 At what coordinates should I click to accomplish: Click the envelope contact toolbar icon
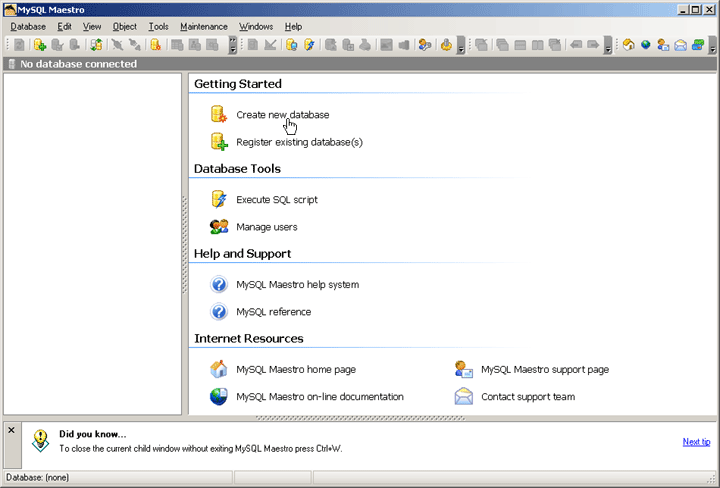(x=681, y=45)
